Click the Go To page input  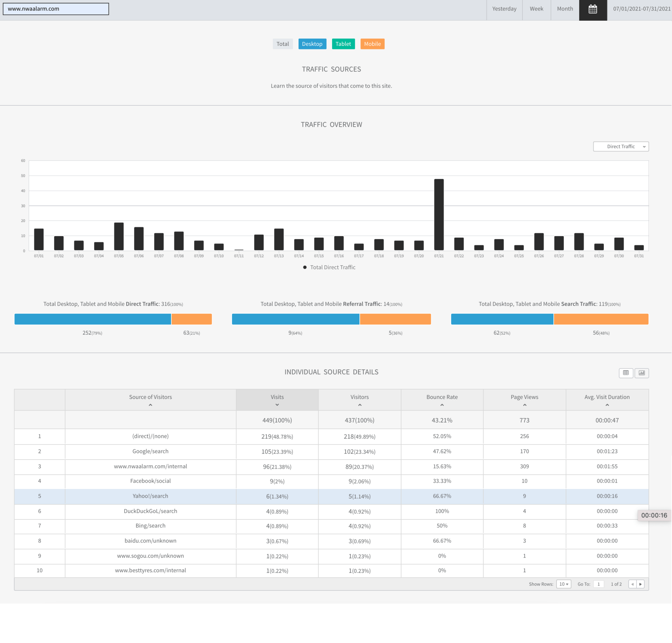coord(598,584)
